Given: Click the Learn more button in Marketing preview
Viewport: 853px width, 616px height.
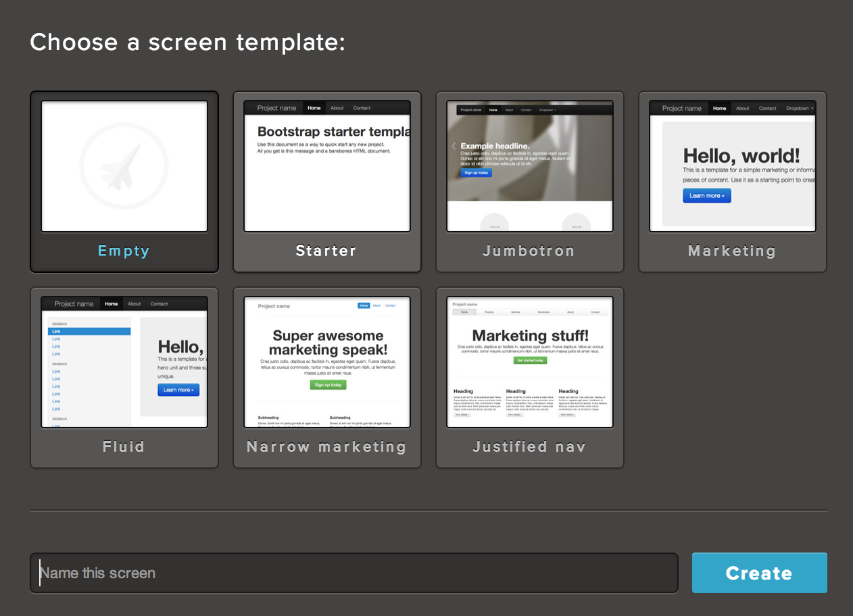Looking at the screenshot, I should tap(707, 196).
